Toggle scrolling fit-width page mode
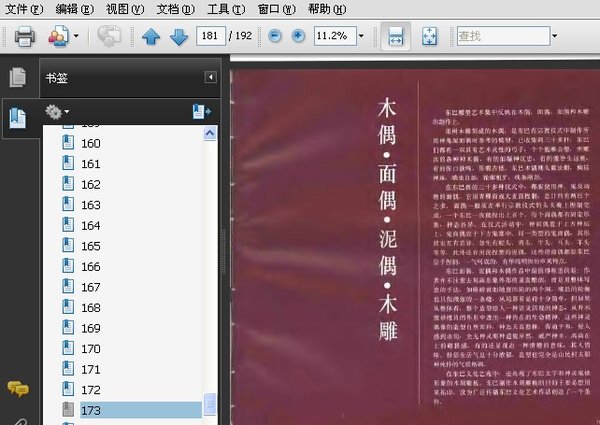This screenshot has height=425, width=600. [396, 36]
